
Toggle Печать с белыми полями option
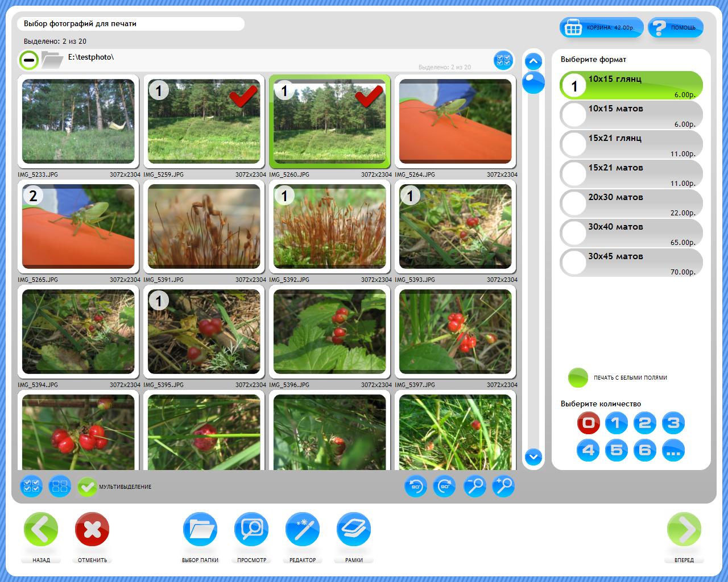[x=578, y=377]
